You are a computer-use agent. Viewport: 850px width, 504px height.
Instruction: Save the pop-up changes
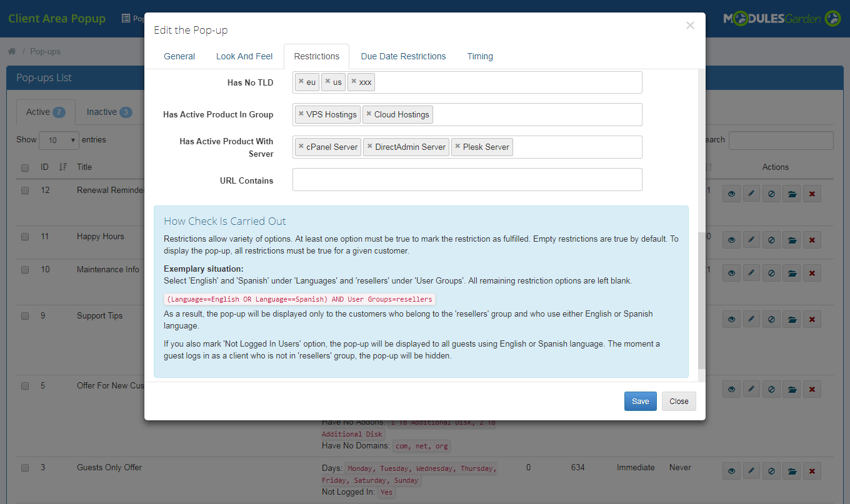(640, 401)
